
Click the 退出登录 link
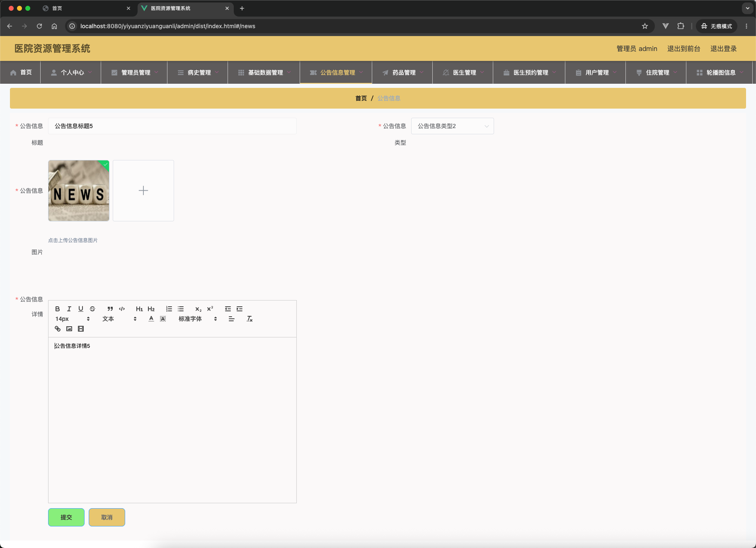click(723, 48)
